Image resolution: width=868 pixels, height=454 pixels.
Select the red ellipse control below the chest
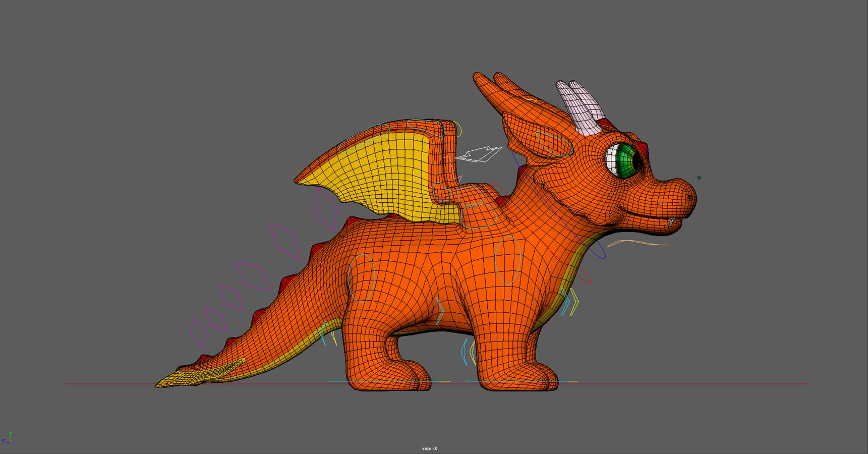(585, 275)
